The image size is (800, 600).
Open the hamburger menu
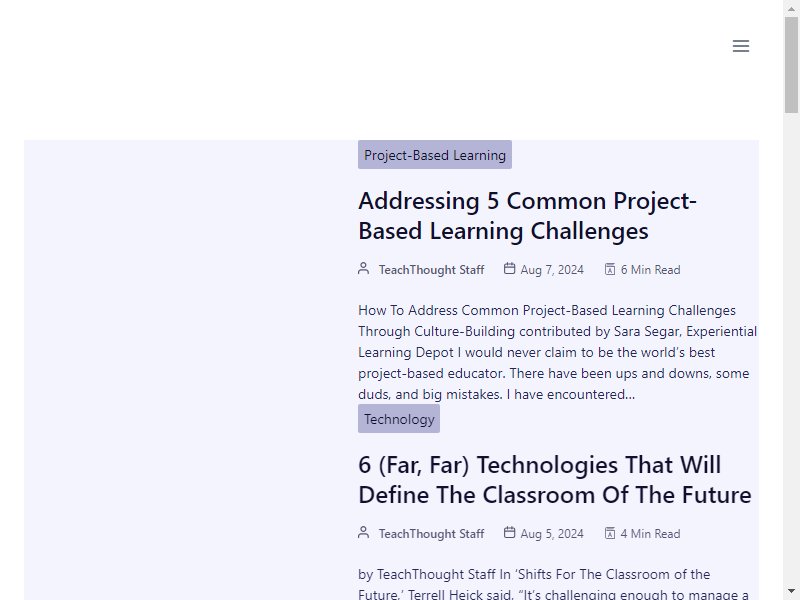point(740,46)
